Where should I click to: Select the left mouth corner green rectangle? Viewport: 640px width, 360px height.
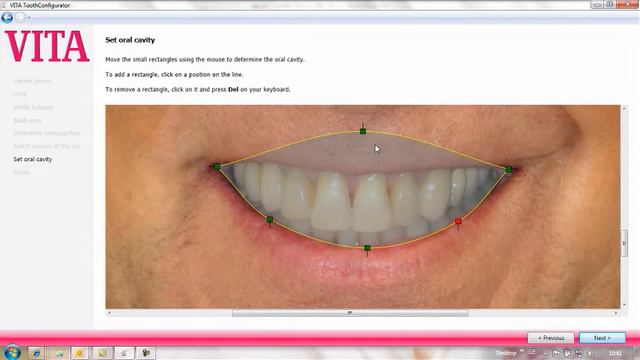(217, 167)
